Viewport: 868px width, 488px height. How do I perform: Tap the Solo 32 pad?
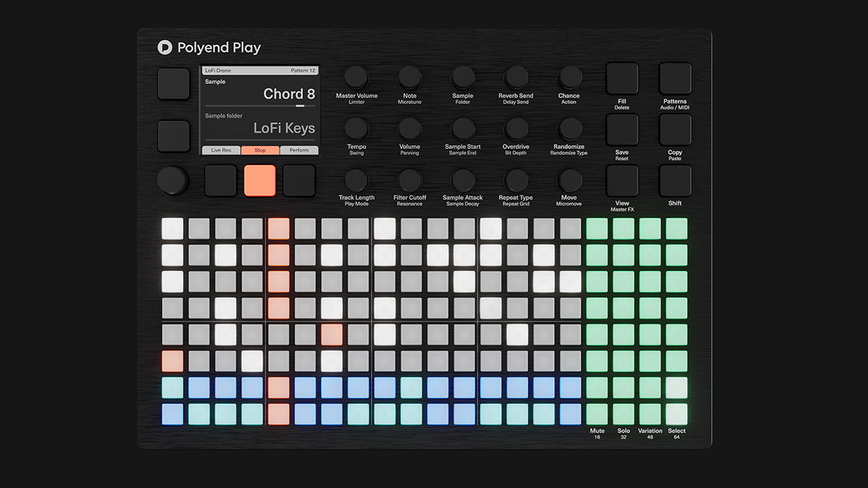pos(624,414)
